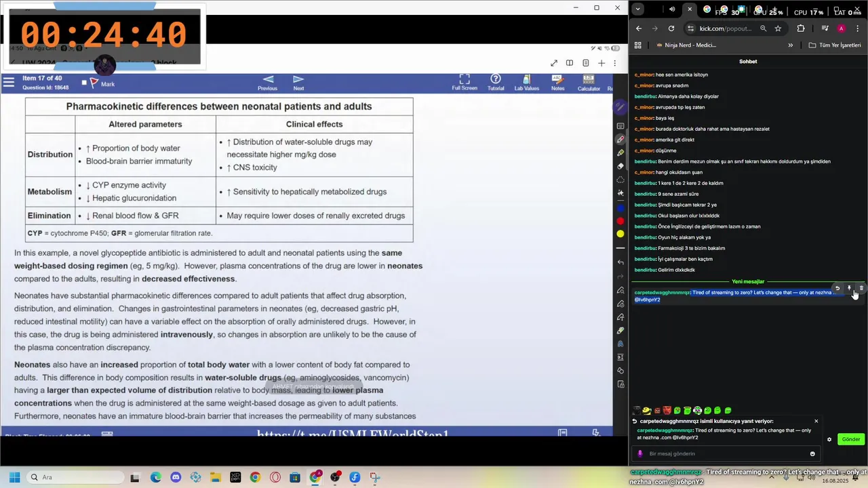Open viewer top bar three-dot menu
Screen dimensions: 868x488
[x=616, y=63]
